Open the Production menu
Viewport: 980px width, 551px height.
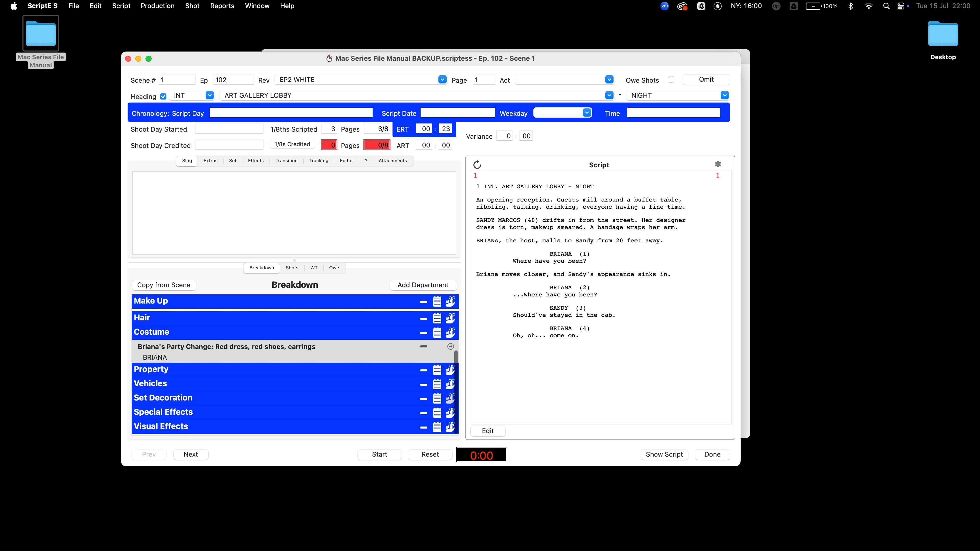pyautogui.click(x=157, y=6)
